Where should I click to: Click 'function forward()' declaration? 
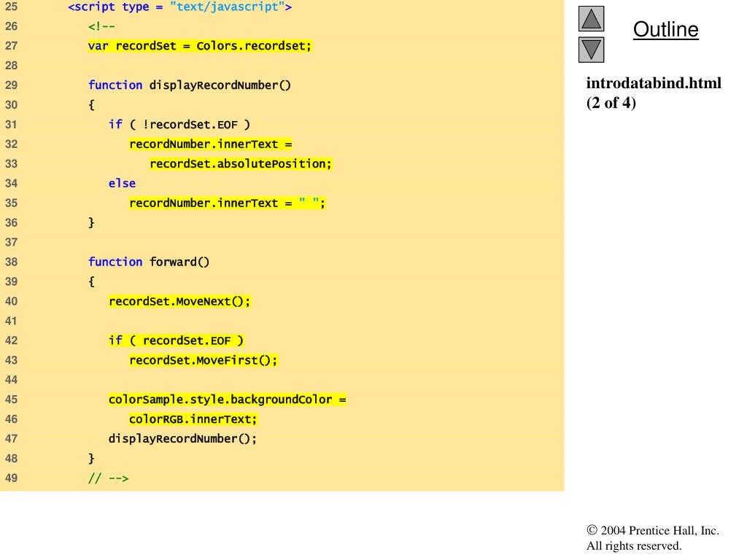[x=149, y=262]
